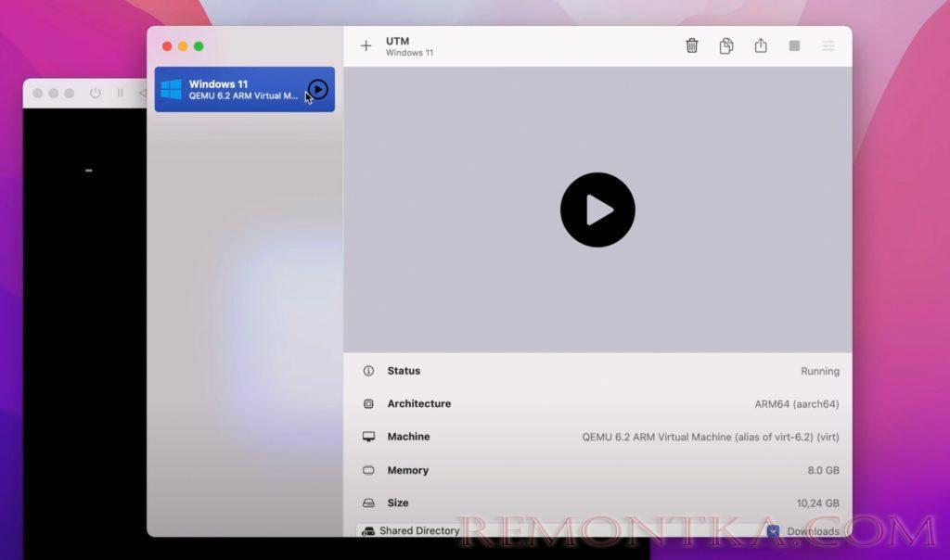Screen dimensions: 950x560
Task: Click the Machine monitor icon
Action: [x=368, y=437]
